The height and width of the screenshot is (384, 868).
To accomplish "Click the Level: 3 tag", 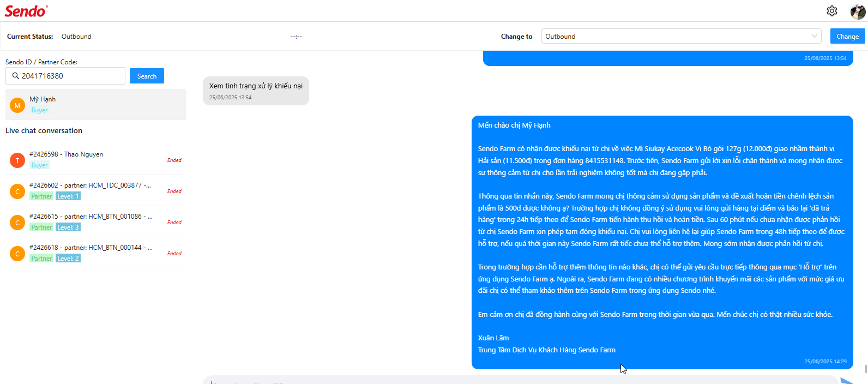I will pos(68,227).
